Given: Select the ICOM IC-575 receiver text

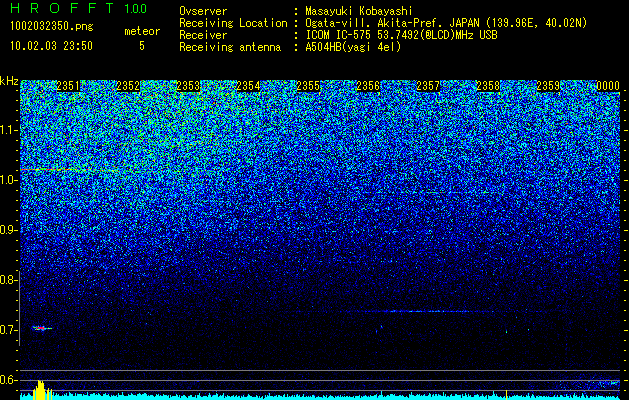Looking at the screenshot, I should (401, 35).
